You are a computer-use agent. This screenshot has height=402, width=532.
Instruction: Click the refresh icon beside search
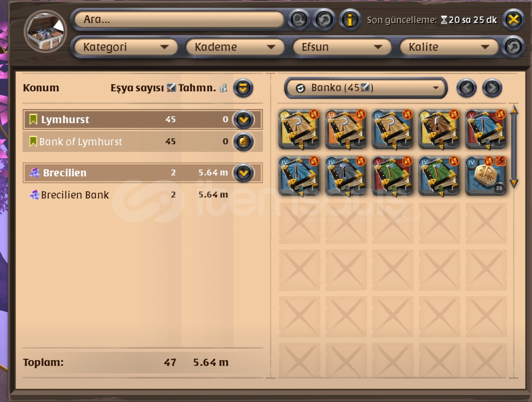(324, 19)
